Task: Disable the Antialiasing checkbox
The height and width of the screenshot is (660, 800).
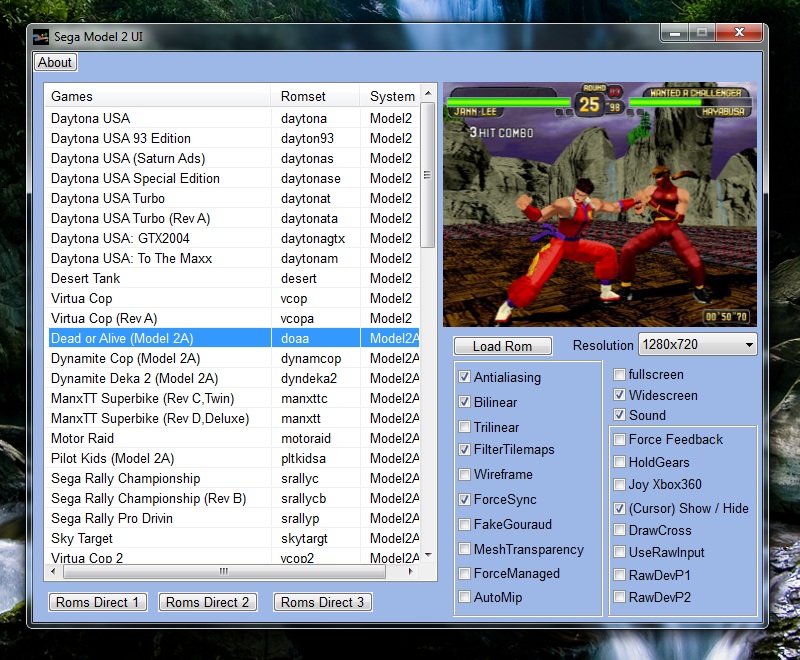Action: [464, 377]
